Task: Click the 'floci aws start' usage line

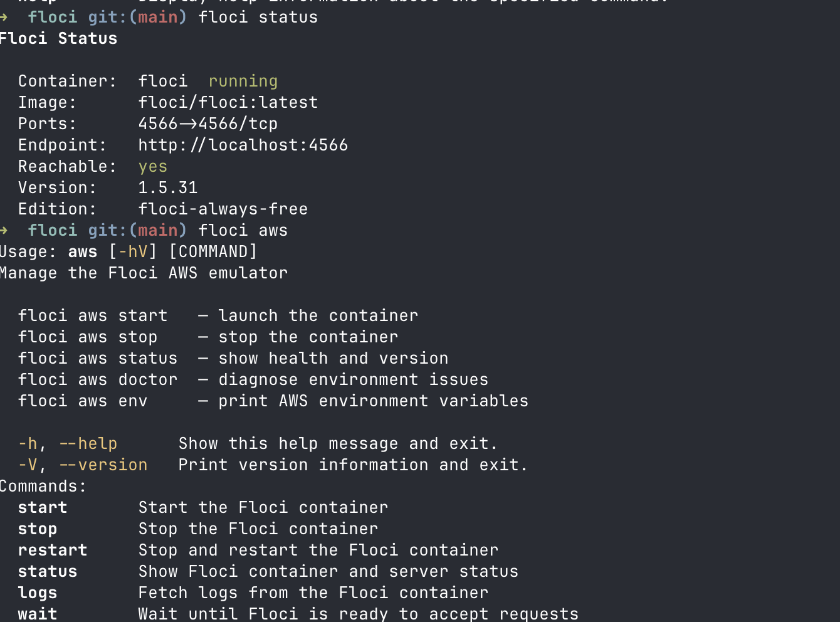Action: 218,315
